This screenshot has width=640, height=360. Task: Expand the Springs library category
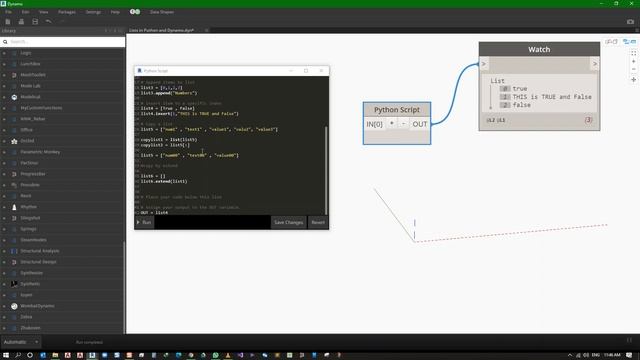pos(4,229)
